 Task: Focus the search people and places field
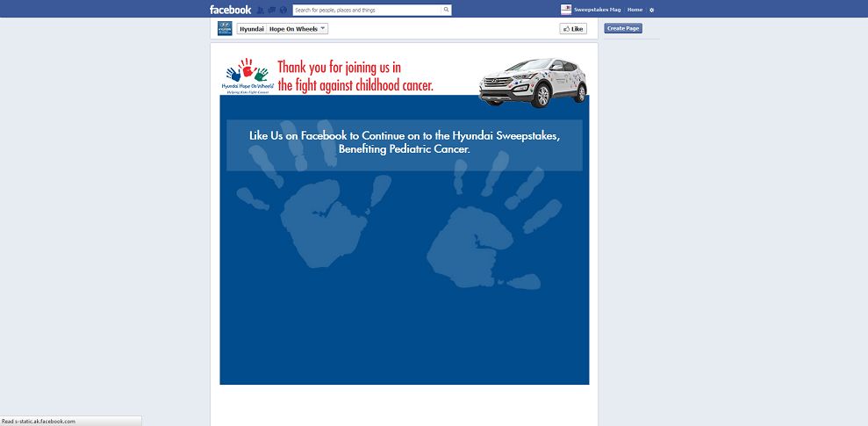(x=367, y=10)
